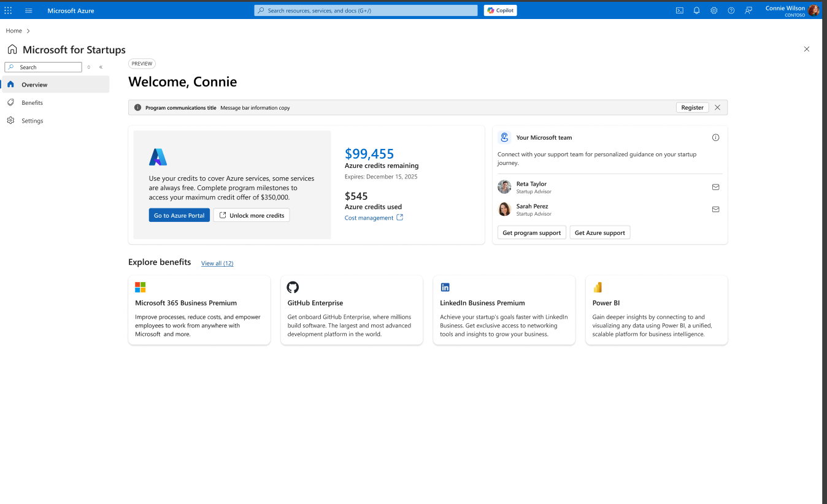Click the Explore benefits heading
Screen dimensions: 827x504
(160, 262)
